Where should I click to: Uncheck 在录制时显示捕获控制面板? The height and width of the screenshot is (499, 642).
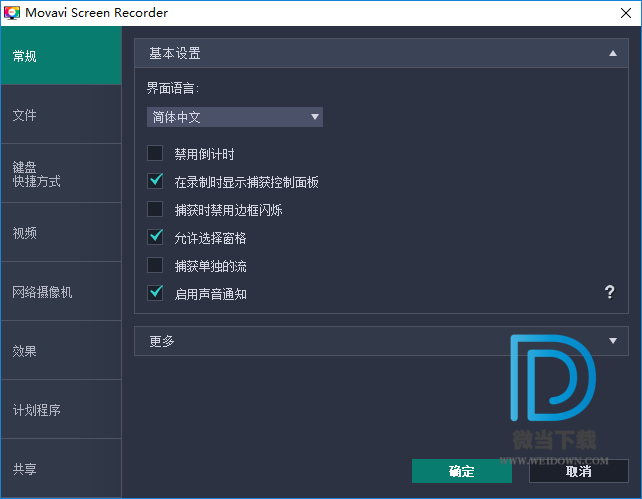155,181
